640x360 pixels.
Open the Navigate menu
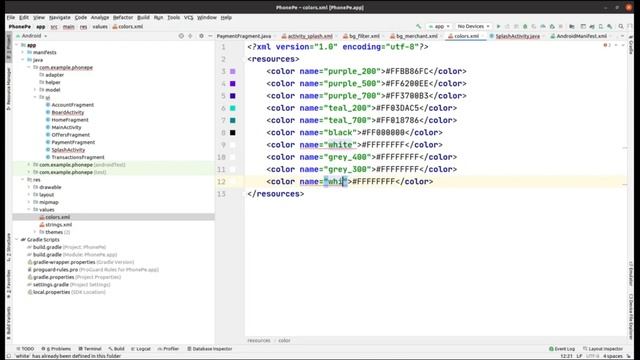pos(60,18)
